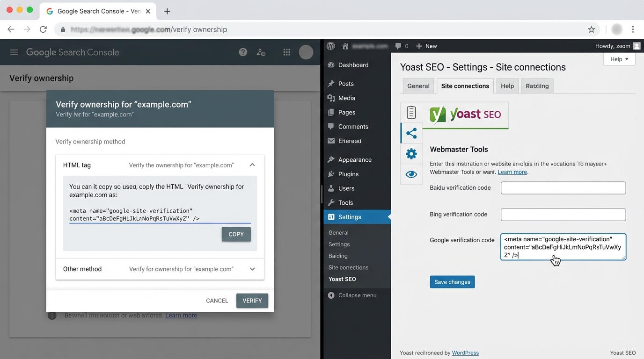Select the Yoast share/site connections sidebar icon
Viewport: 644px width, 359px height.
click(411, 133)
